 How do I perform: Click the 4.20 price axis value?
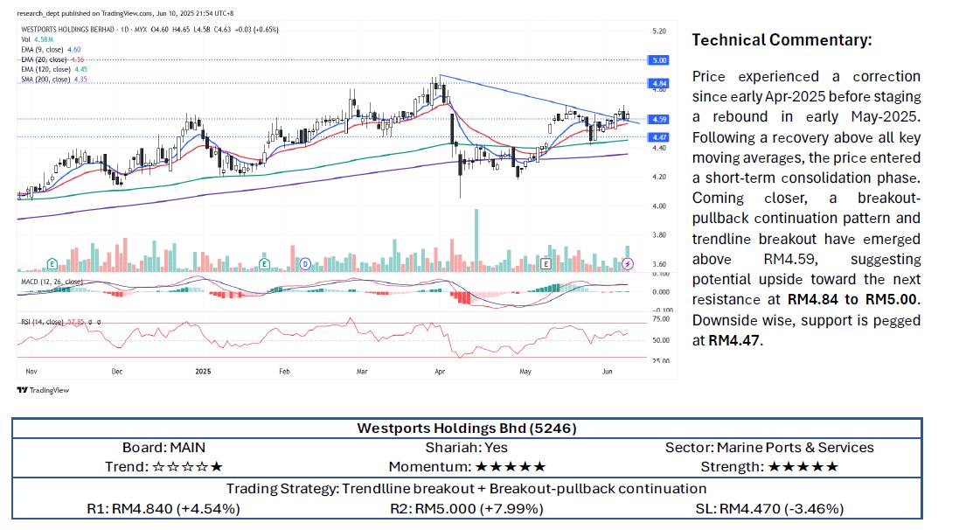coord(659,177)
